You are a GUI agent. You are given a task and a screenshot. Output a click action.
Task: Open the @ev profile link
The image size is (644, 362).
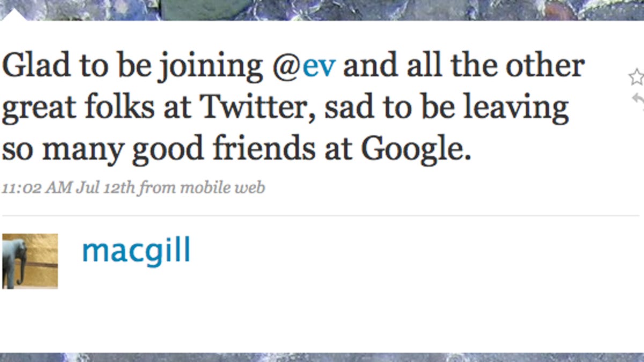pyautogui.click(x=319, y=66)
